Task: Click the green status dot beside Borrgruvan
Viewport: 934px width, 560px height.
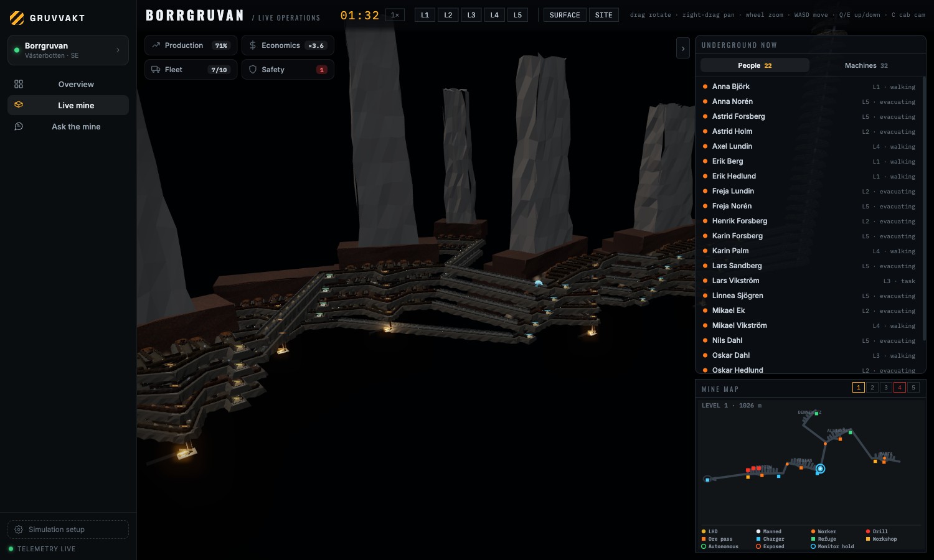Action: tap(17, 50)
